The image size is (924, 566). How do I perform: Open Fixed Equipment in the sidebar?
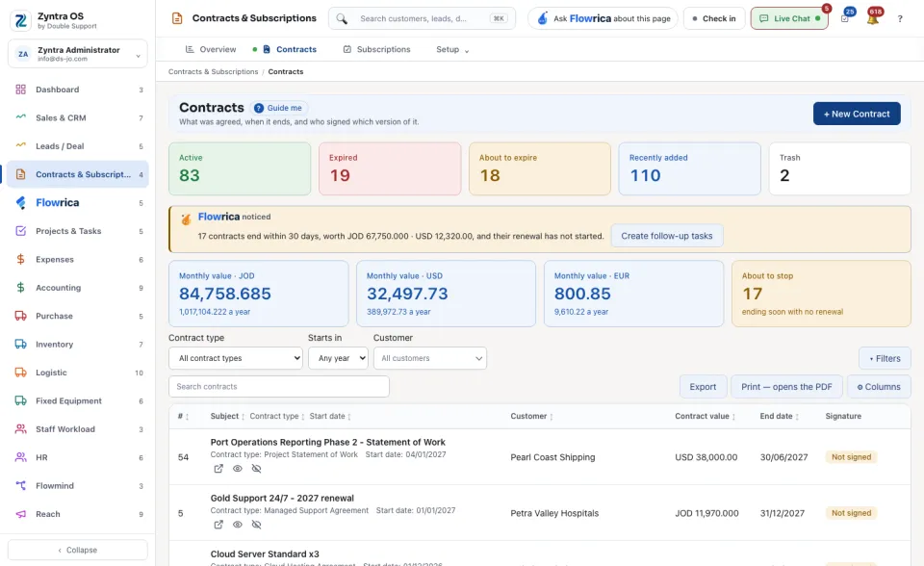pos(78,400)
